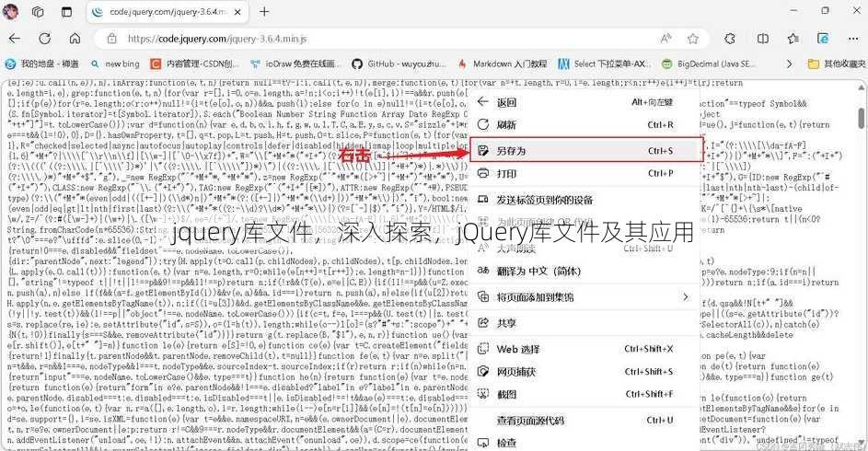Choose 共享 in the context menu
The width and height of the screenshot is (868, 451).
coord(585,323)
